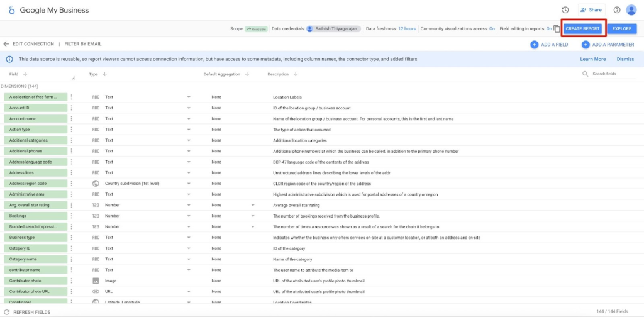Click Edit Connection
644x317 pixels.
33,44
